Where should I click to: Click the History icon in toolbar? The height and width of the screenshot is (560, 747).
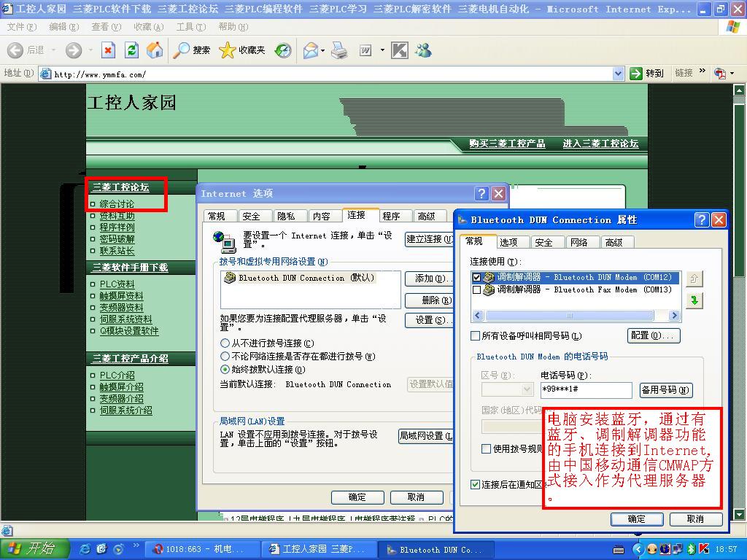[x=283, y=50]
